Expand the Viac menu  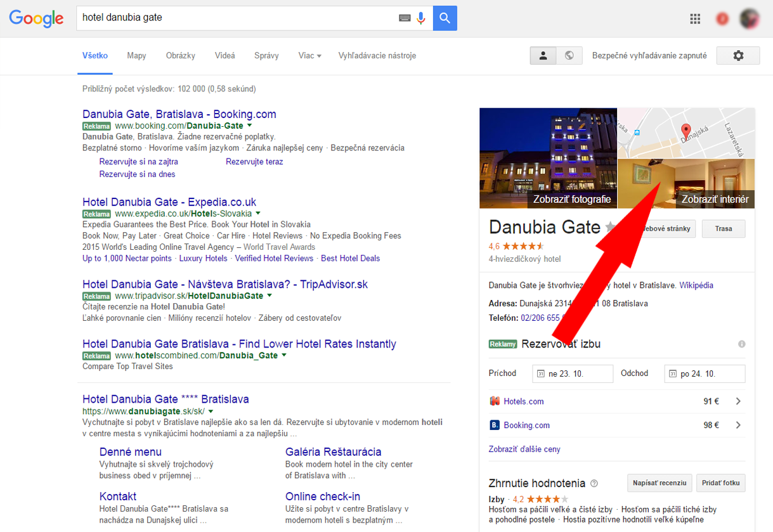click(x=310, y=56)
